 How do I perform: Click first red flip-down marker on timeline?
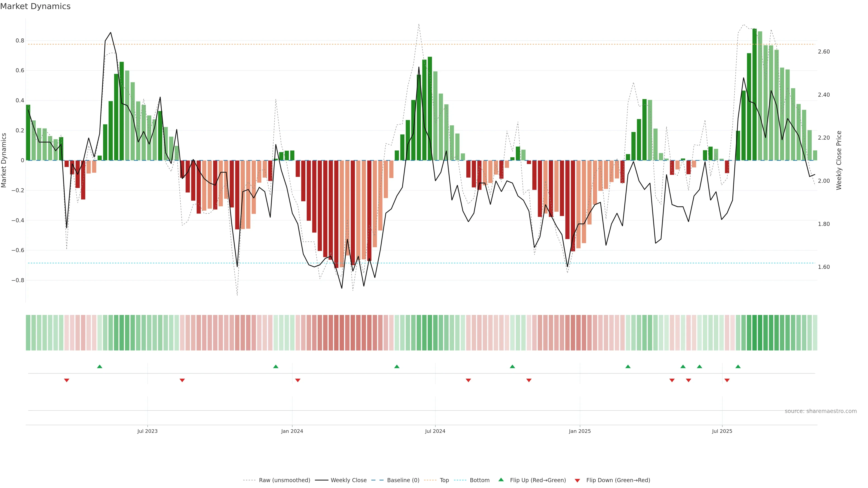click(67, 380)
